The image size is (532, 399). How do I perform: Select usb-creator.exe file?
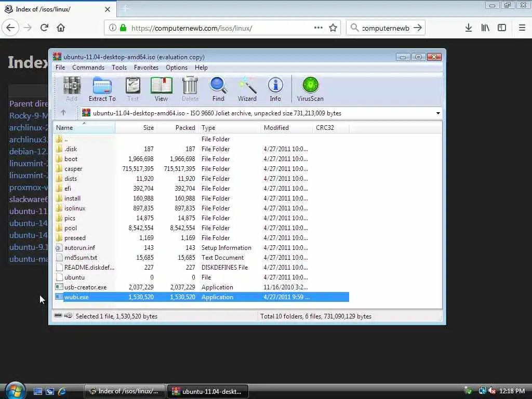(202, 287)
